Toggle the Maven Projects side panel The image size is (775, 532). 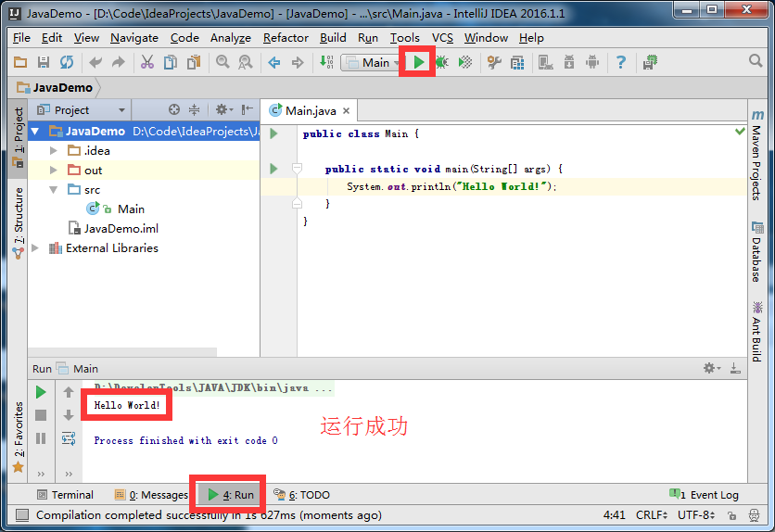(756, 156)
